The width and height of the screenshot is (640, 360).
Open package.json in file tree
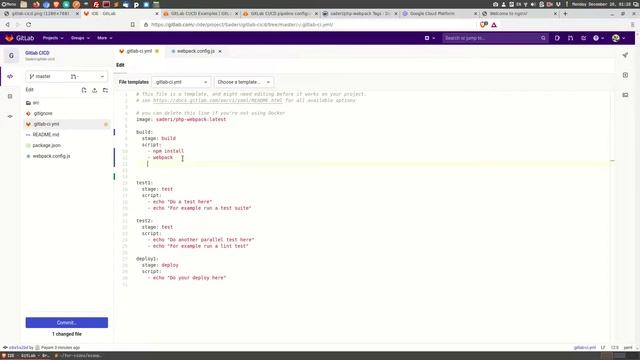tap(67, 145)
